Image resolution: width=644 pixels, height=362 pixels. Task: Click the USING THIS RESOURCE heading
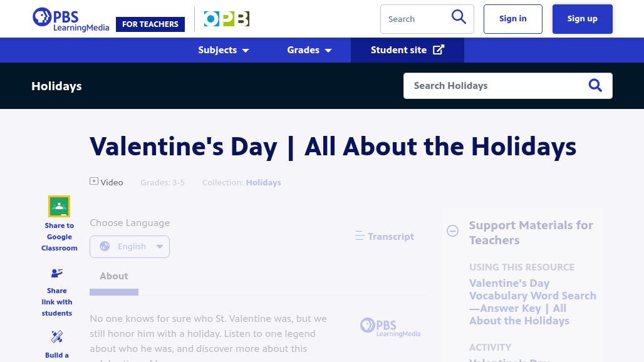coord(522,267)
